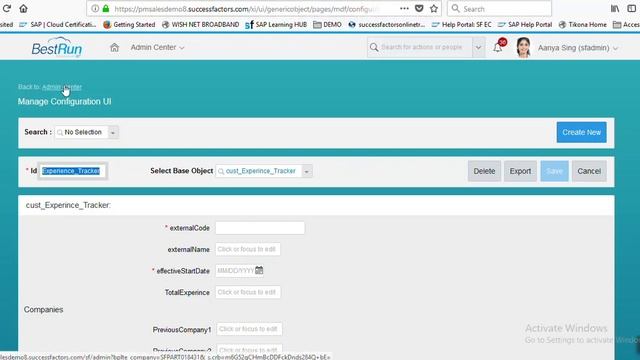Click the externalCode input field
Screen dimensions: 640x360
(260, 228)
